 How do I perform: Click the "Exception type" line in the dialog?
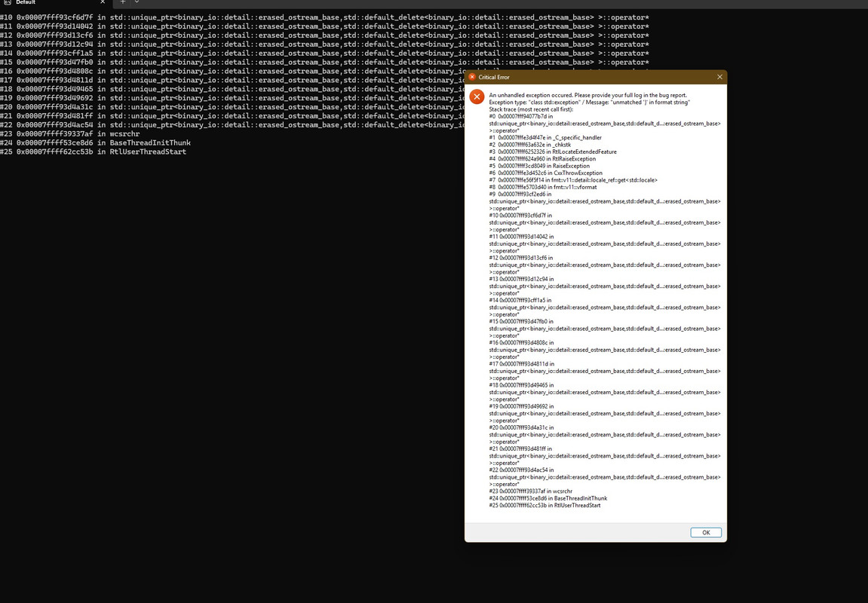coord(590,103)
